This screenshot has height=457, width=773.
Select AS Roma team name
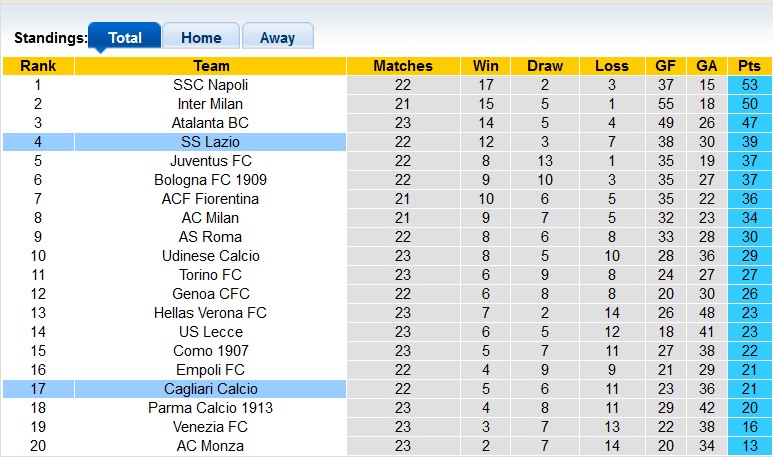coord(210,237)
